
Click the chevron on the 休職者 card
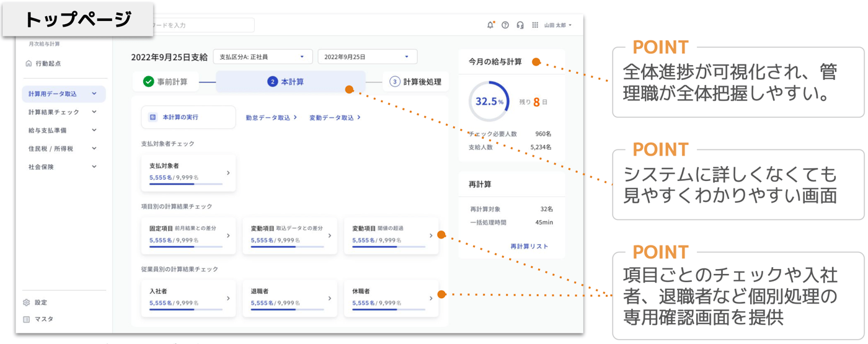431,298
